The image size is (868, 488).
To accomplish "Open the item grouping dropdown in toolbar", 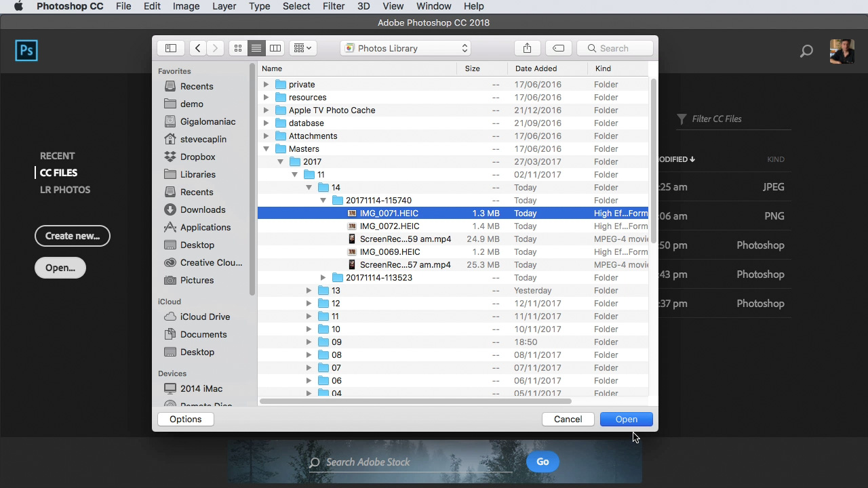I will click(302, 48).
